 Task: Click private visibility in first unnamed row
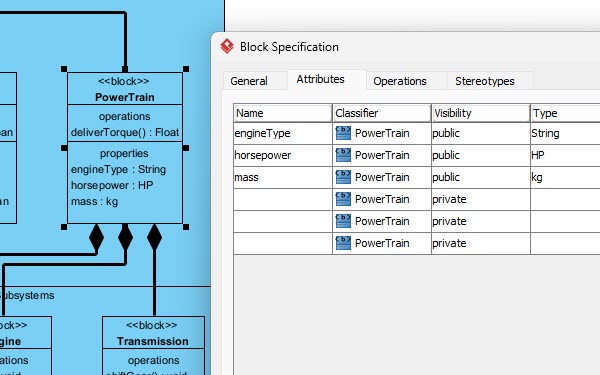pyautogui.click(x=481, y=199)
